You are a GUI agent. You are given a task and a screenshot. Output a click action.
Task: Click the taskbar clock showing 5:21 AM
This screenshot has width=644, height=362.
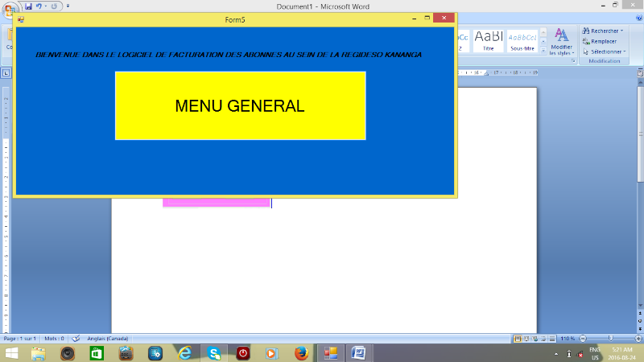click(x=621, y=354)
